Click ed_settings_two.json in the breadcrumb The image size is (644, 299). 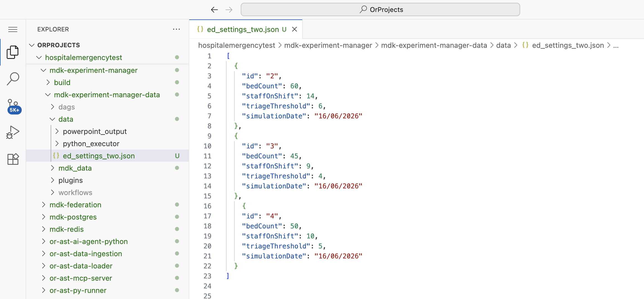[568, 45]
